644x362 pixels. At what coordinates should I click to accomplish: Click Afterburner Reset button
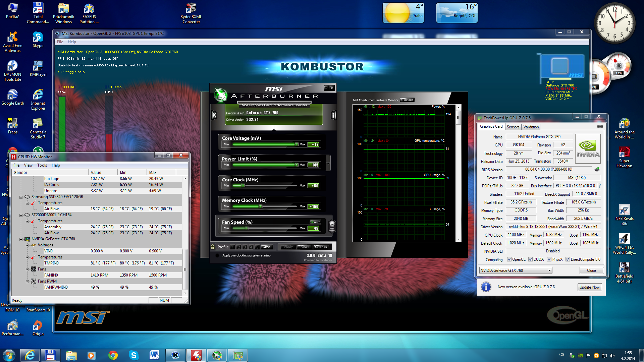(304, 247)
